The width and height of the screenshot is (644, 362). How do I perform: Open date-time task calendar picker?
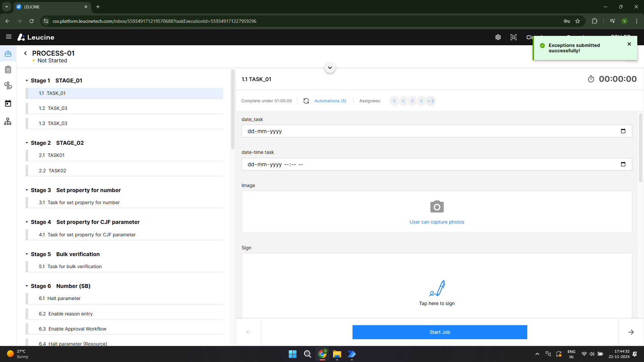(623, 164)
